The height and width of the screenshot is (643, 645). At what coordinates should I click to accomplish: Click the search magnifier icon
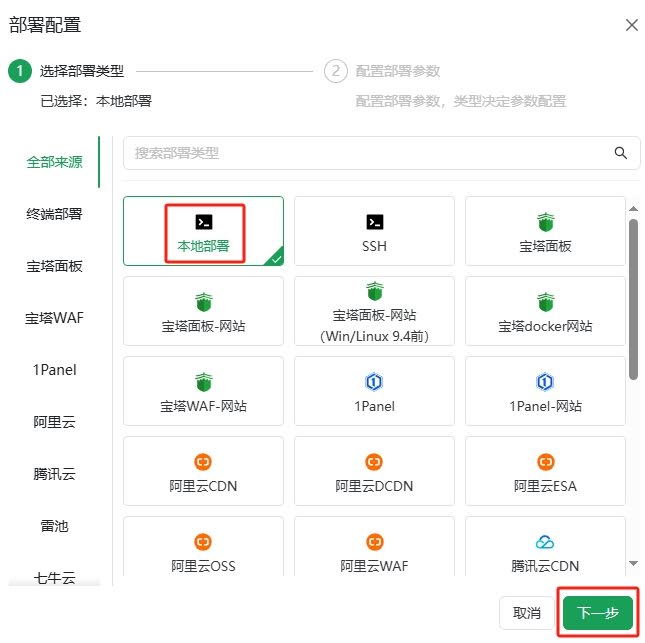click(621, 153)
